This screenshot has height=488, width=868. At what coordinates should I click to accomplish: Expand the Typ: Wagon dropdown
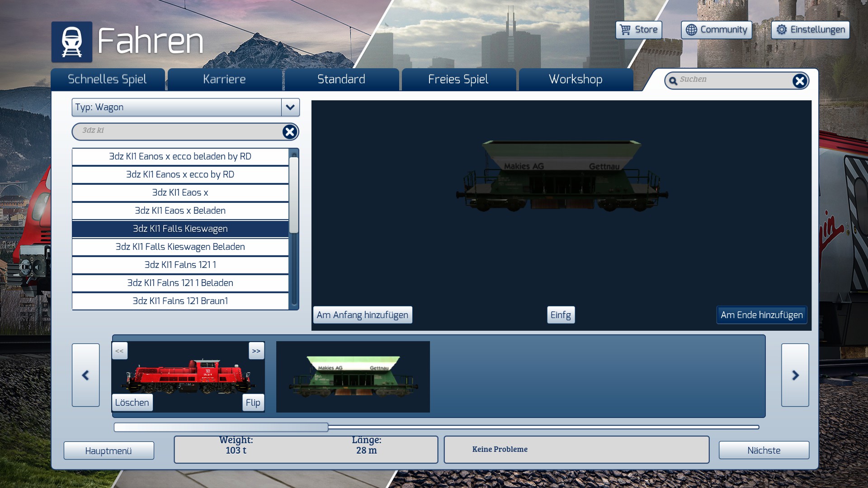point(290,108)
